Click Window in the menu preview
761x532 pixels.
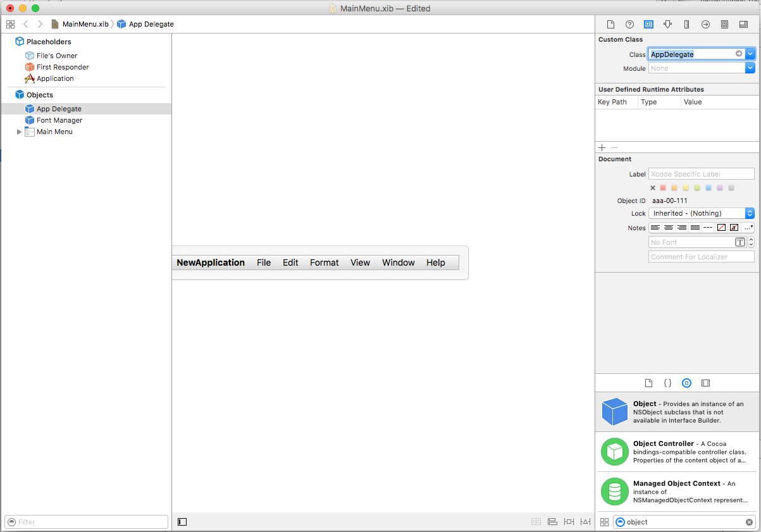[398, 263]
